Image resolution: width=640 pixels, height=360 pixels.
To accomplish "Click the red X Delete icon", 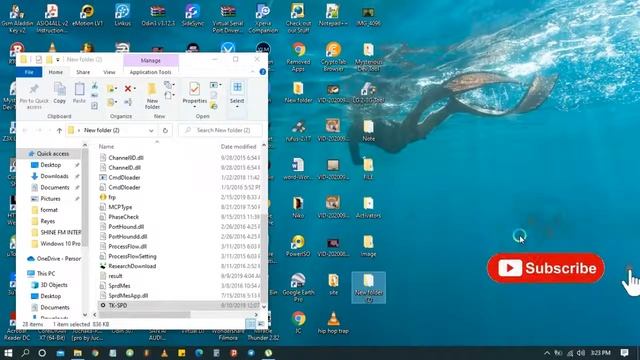I will coord(128,89).
